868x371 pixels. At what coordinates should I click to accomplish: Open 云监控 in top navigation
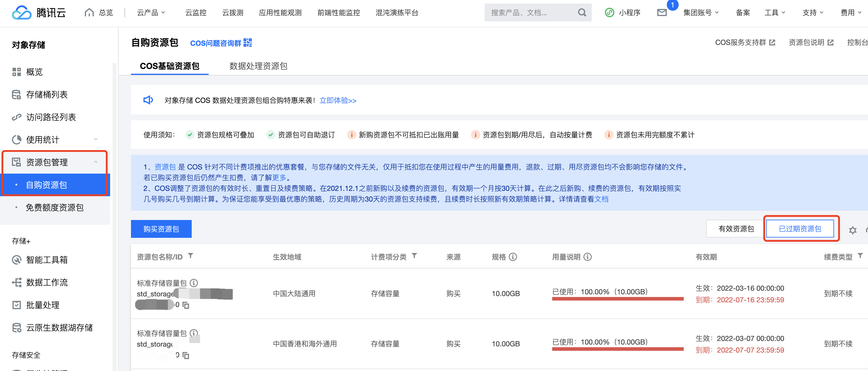[x=196, y=12]
